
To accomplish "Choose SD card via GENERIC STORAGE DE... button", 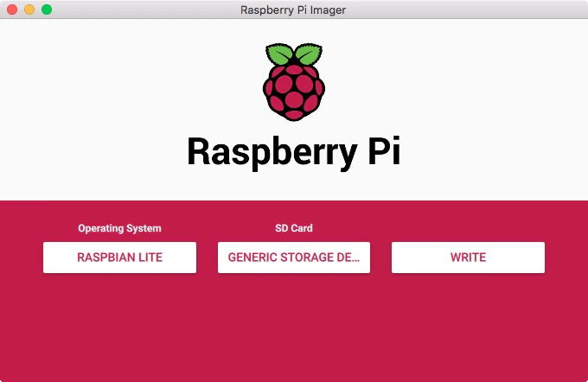I will 294,258.
